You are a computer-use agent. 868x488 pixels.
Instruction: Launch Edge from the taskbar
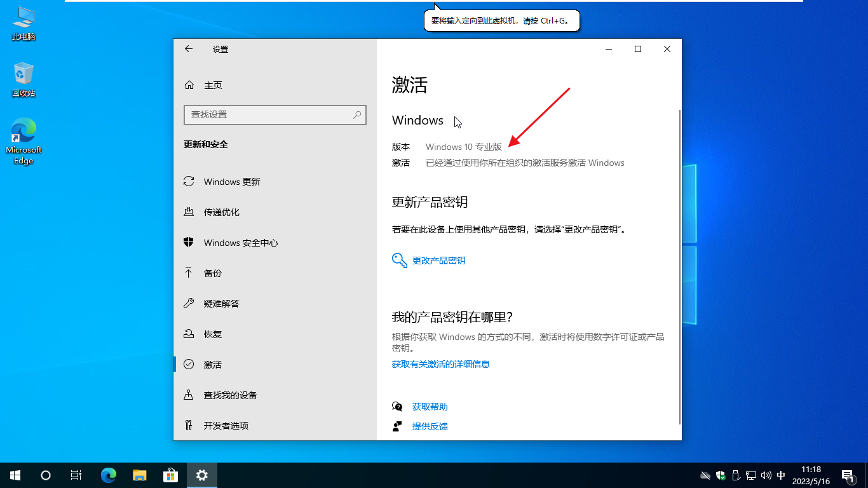(109, 475)
